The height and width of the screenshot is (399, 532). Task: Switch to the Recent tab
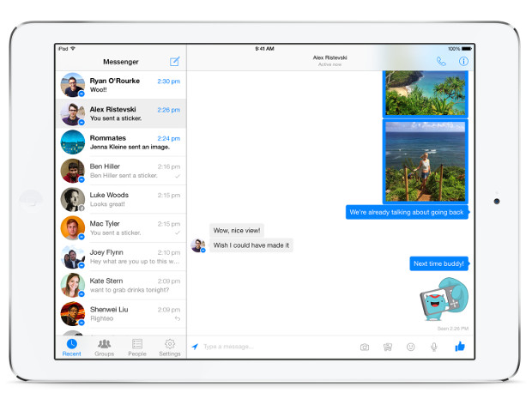[71, 348]
